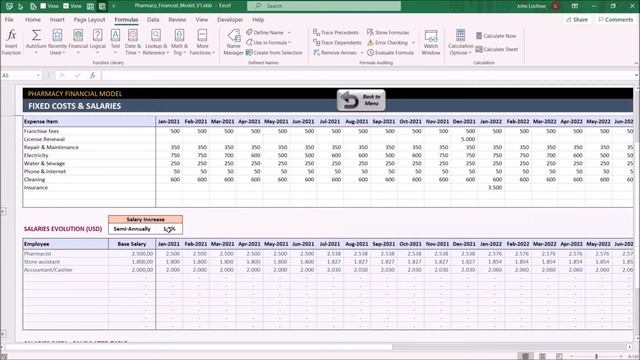Open the Math & Trig functions icon
The image size is (640, 360).
[179, 36]
